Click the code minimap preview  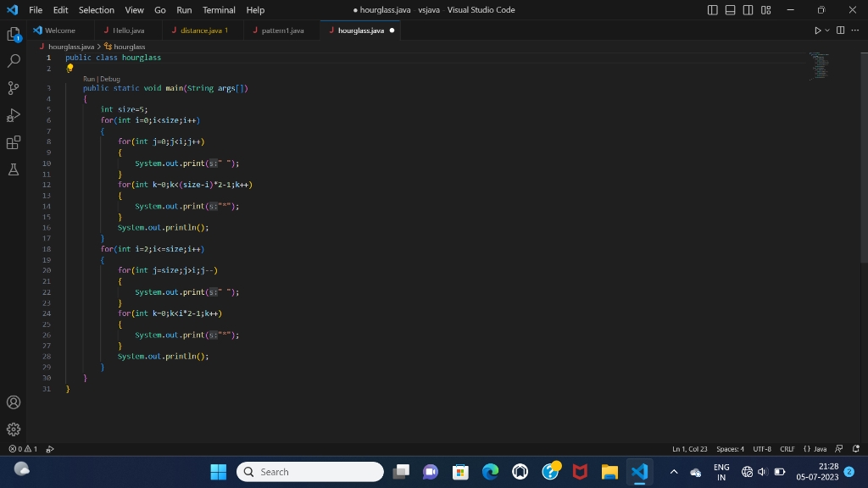pos(819,66)
